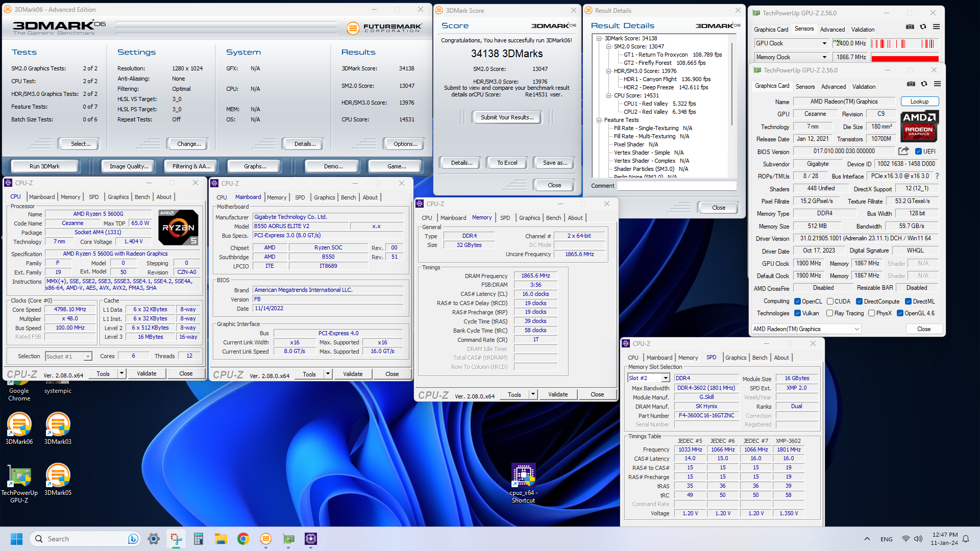Switch to Graphics tab in the CPU-Z Memory window
Screen dimensions: 980x551
(529, 218)
